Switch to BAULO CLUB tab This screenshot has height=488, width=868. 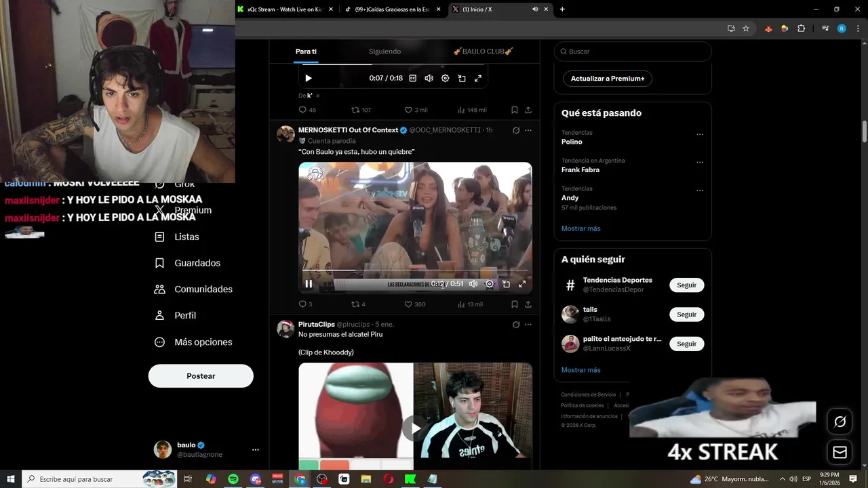point(483,52)
